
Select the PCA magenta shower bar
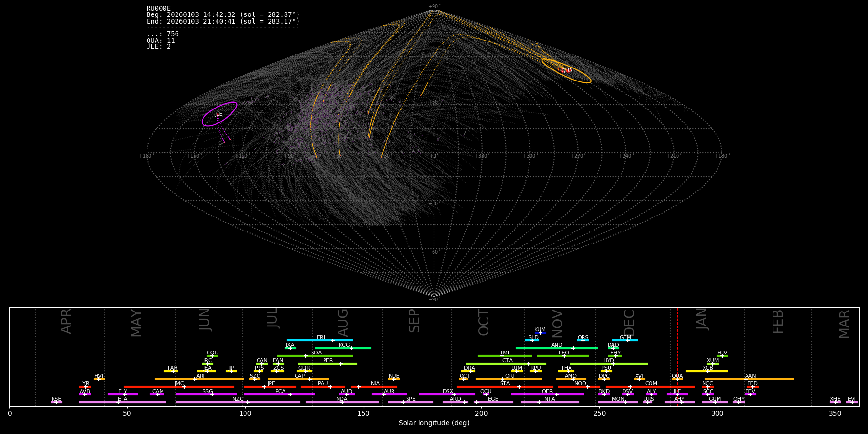[x=280, y=394]
